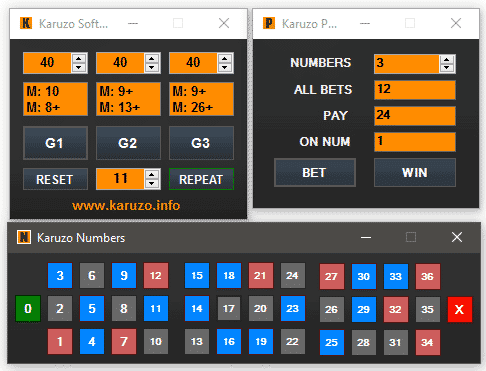Increase the first 40 spinner value
The height and width of the screenshot is (371, 486).
coord(79,59)
